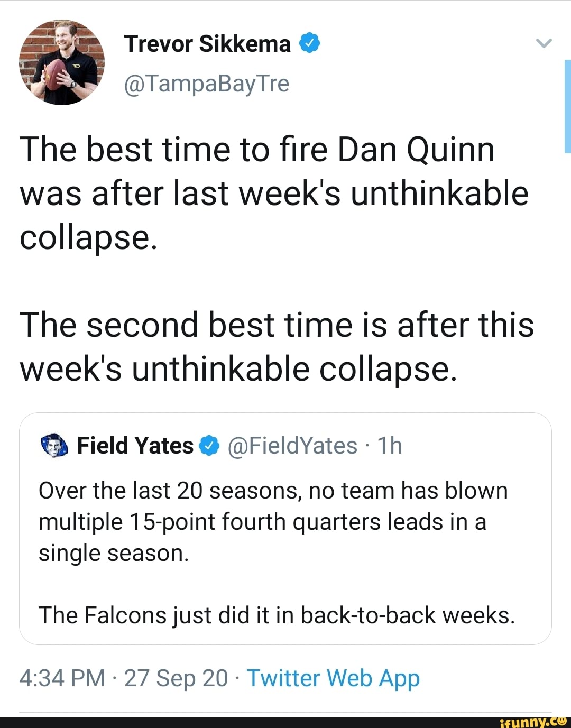Click Trevor Sikkema's profile picture
The image size is (571, 728).
pos(62,62)
